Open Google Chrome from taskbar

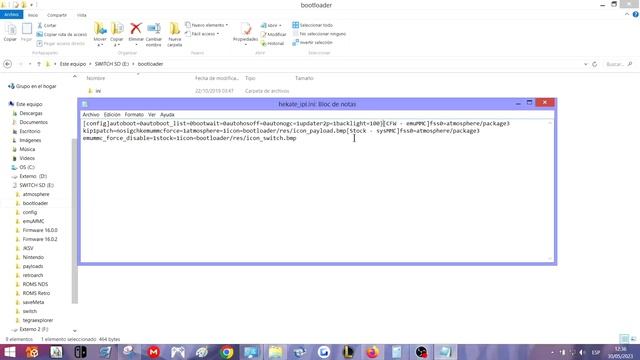click(x=227, y=352)
